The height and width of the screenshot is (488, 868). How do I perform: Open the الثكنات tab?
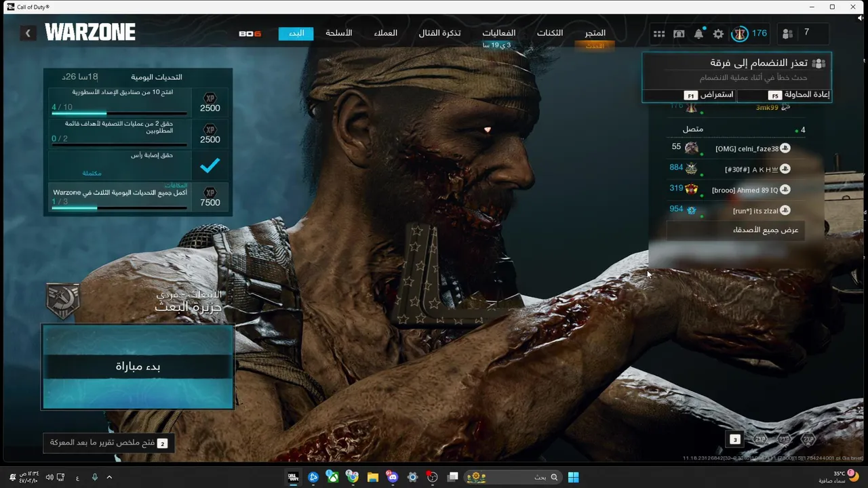point(550,33)
